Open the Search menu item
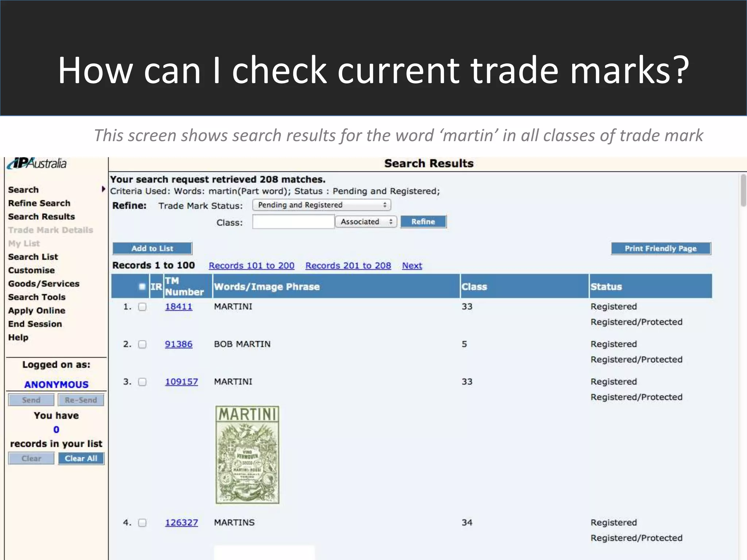 click(x=23, y=190)
